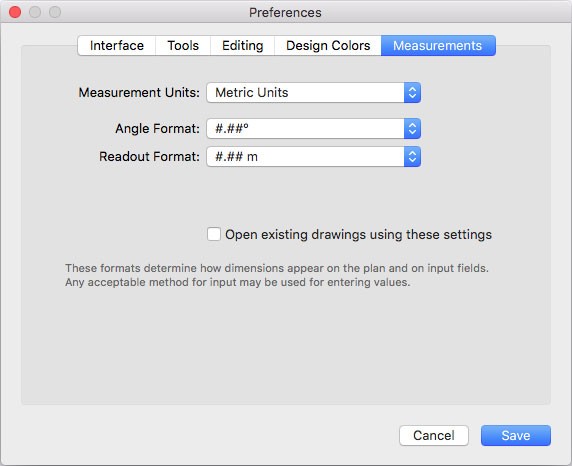Image resolution: width=572 pixels, height=466 pixels.
Task: Open the Measurement Units dropdown
Action: point(313,93)
